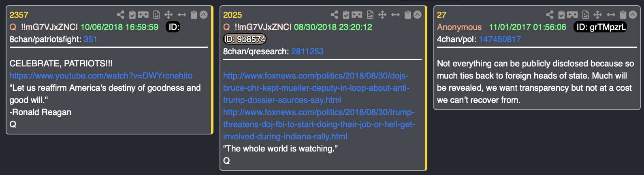Click the four-way move arrows on post 27
The height and width of the screenshot is (175, 644).
(597, 15)
